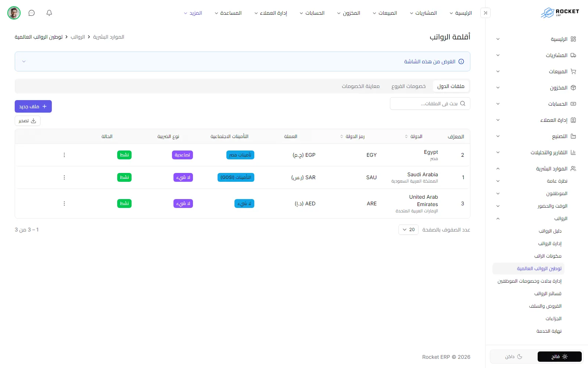Open row actions menu for United Arab Emirates

click(64, 204)
